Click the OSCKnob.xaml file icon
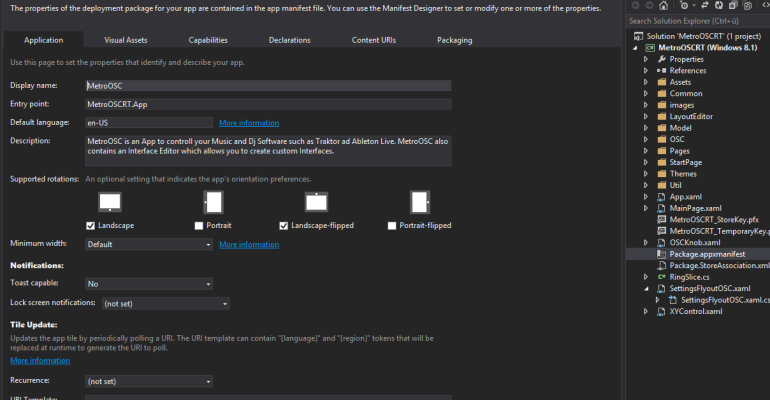 [x=661, y=242]
